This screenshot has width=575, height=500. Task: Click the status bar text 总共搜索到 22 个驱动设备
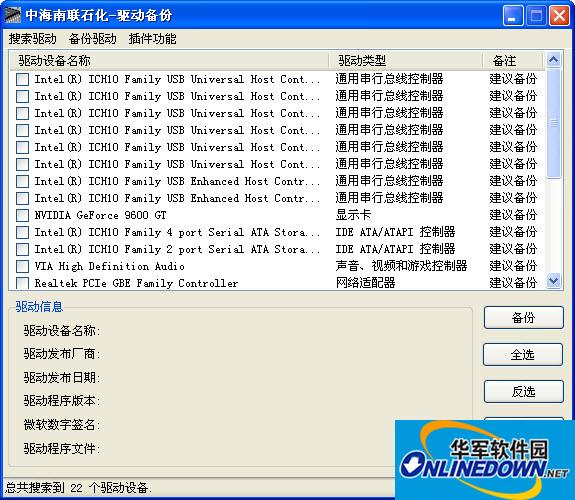(78, 488)
